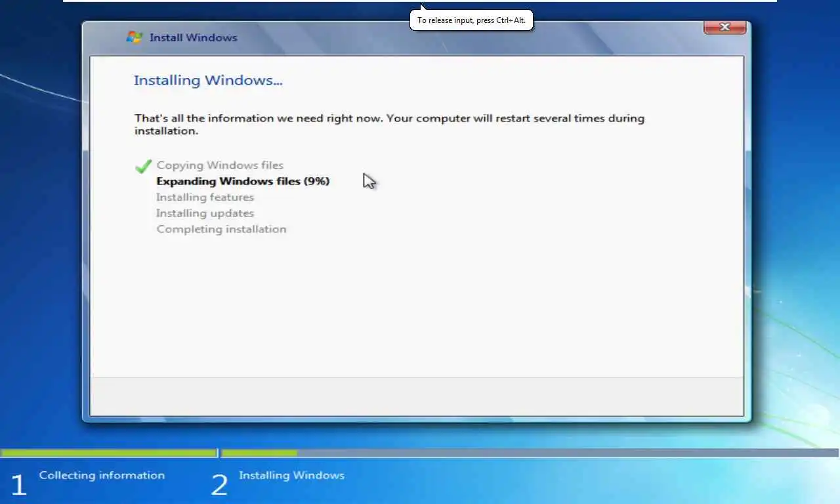This screenshot has width=840, height=504.
Task: Click the Windows logo in title bar
Action: (x=135, y=37)
